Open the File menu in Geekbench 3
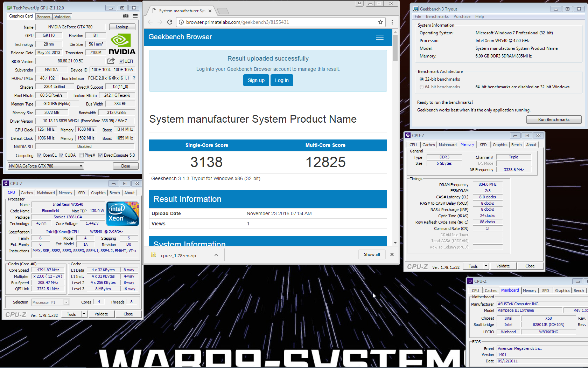This screenshot has height=368, width=588. coord(418,16)
